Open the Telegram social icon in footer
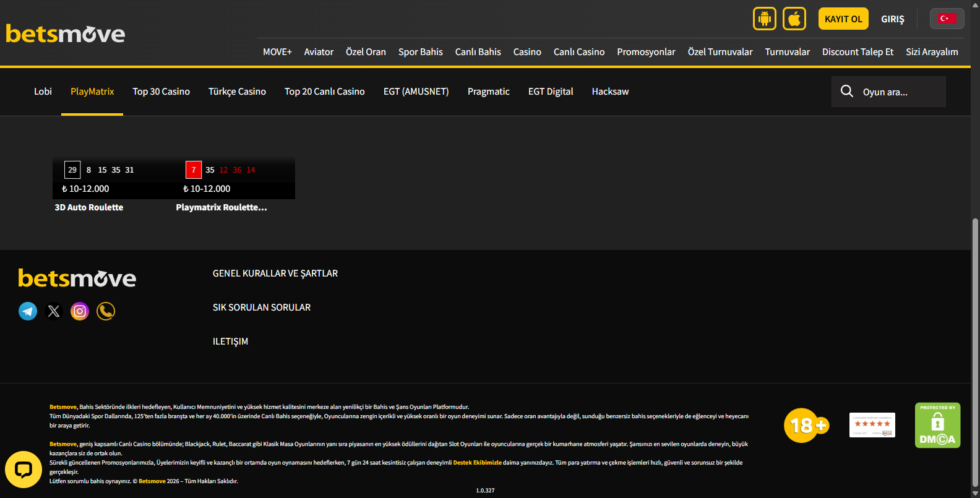Image resolution: width=980 pixels, height=498 pixels. point(28,311)
